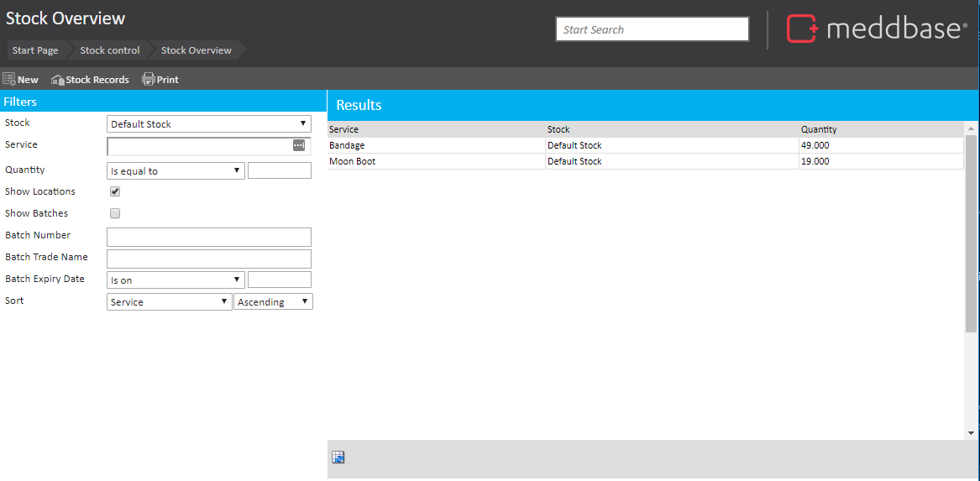Enable the Show Batches checkbox
980x481 pixels.
pos(115,213)
